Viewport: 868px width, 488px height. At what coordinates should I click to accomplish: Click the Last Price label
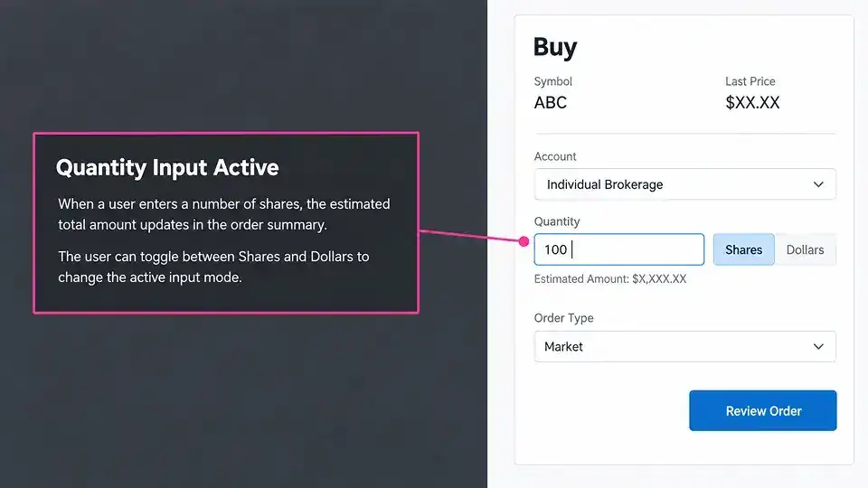pos(750,81)
